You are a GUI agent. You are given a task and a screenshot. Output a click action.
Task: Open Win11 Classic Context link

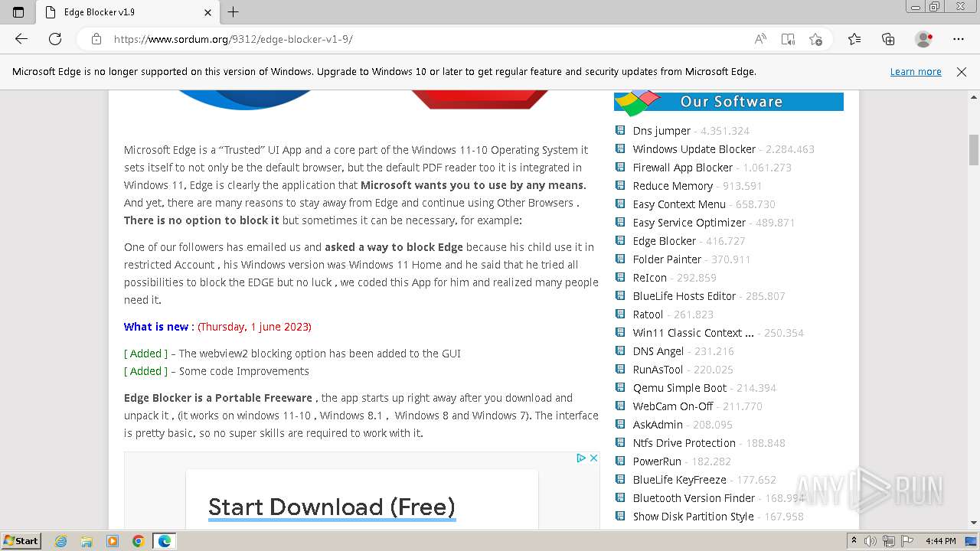pyautogui.click(x=693, y=333)
